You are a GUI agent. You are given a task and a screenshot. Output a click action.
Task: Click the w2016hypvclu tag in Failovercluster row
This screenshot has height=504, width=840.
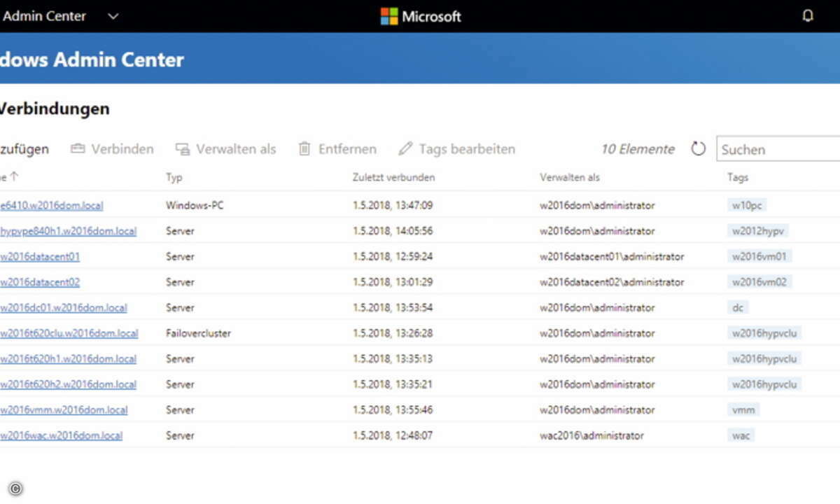click(764, 333)
